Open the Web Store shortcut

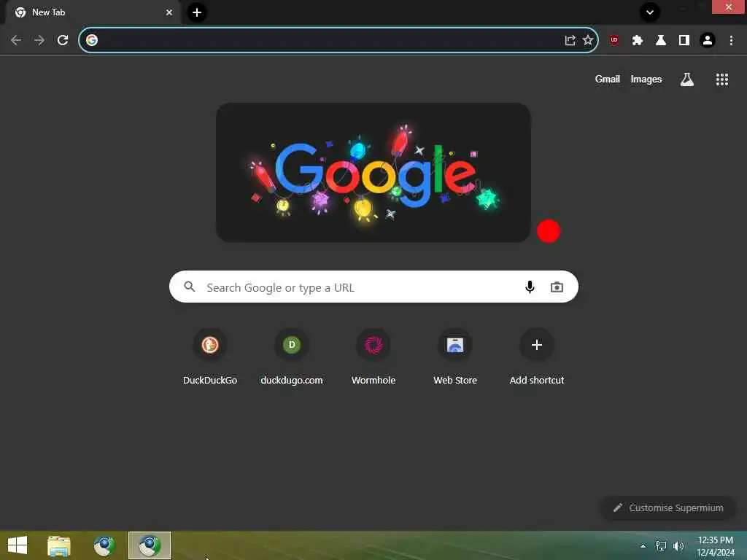click(455, 356)
